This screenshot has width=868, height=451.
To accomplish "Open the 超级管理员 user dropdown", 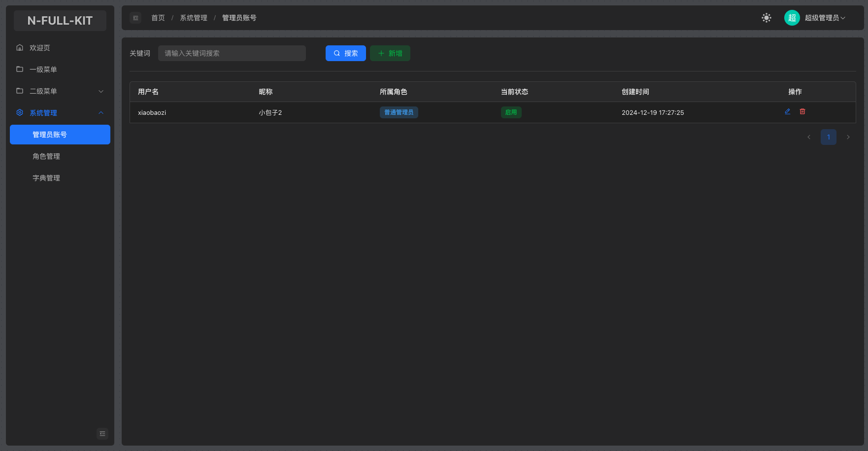I will tap(825, 18).
